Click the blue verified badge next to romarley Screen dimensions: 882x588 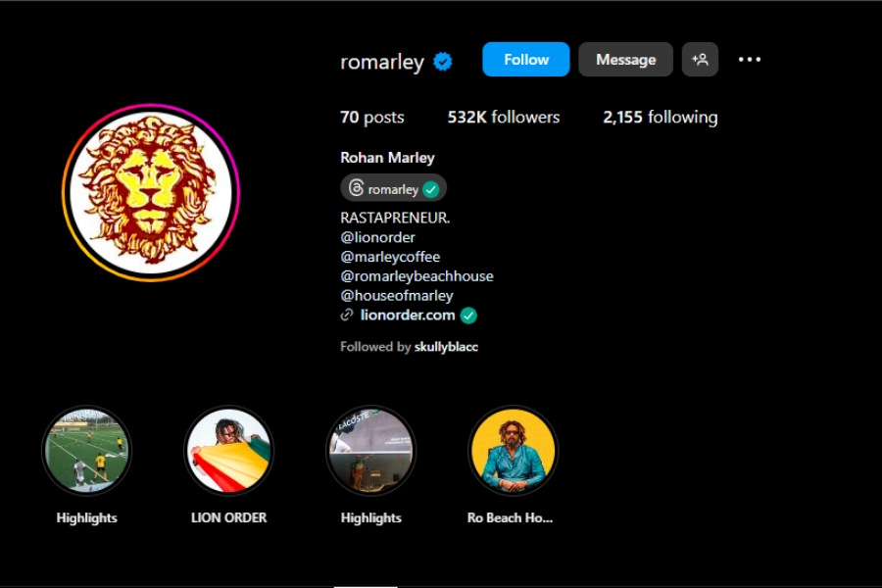pos(443,62)
